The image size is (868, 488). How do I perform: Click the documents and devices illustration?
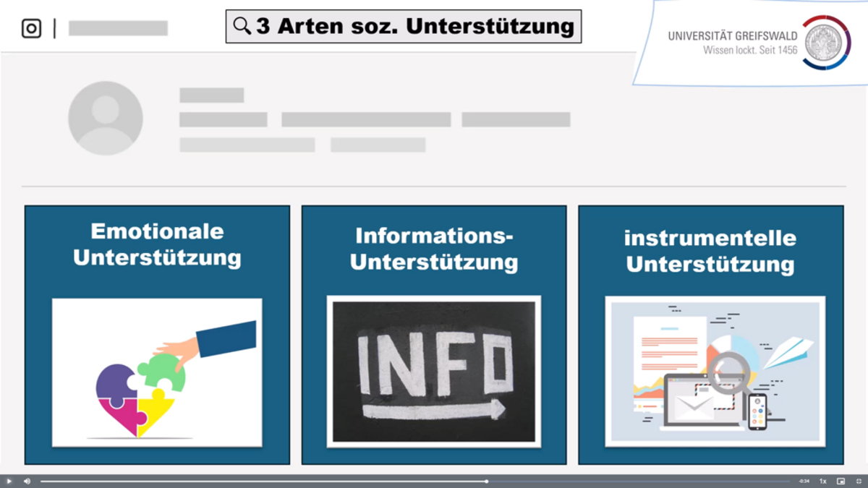coord(715,371)
